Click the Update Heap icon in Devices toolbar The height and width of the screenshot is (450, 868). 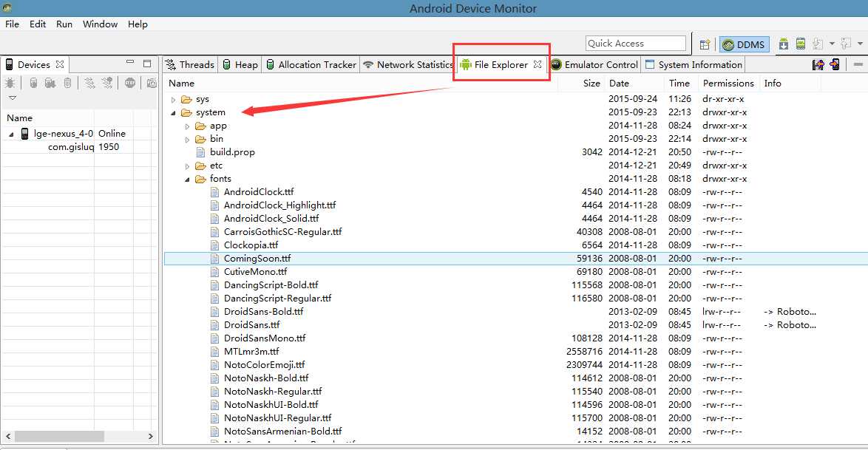[x=34, y=83]
